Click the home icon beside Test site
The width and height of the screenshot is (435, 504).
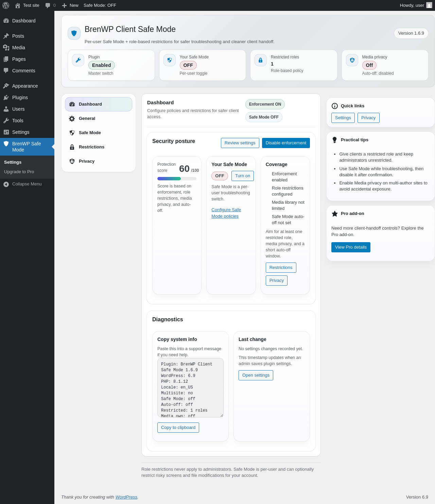click(x=18, y=5)
